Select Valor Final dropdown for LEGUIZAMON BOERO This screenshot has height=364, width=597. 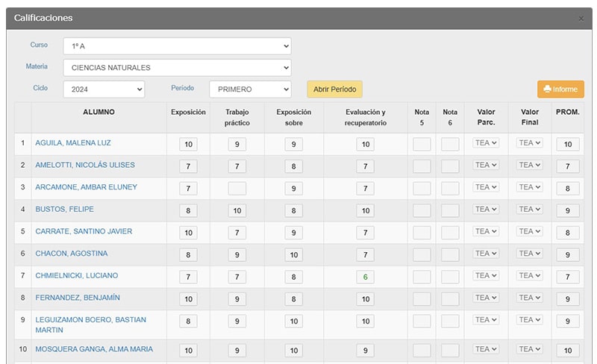coord(530,319)
